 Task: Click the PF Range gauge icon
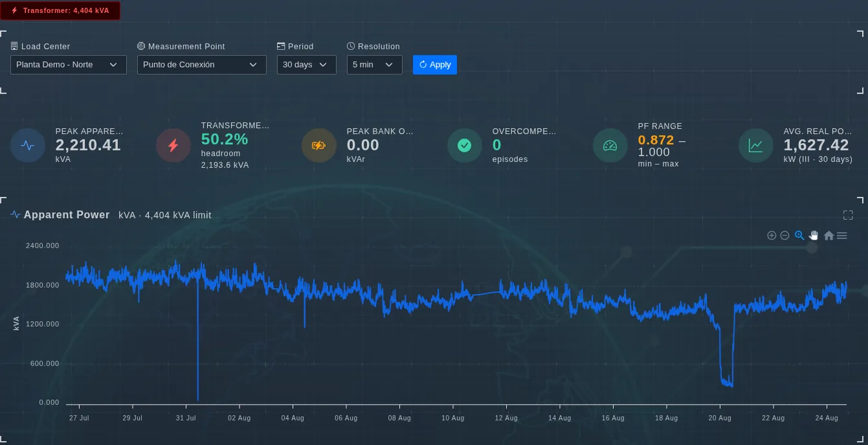610,146
